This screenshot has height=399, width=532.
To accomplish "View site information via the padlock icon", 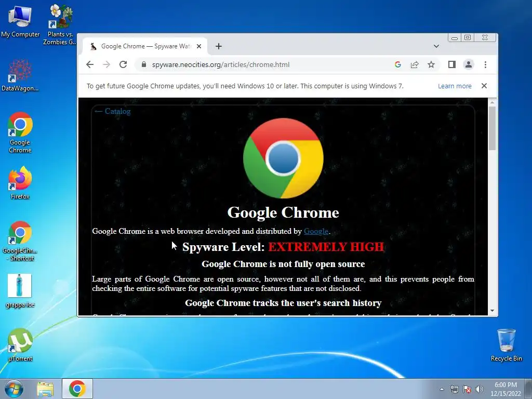I will tap(144, 64).
